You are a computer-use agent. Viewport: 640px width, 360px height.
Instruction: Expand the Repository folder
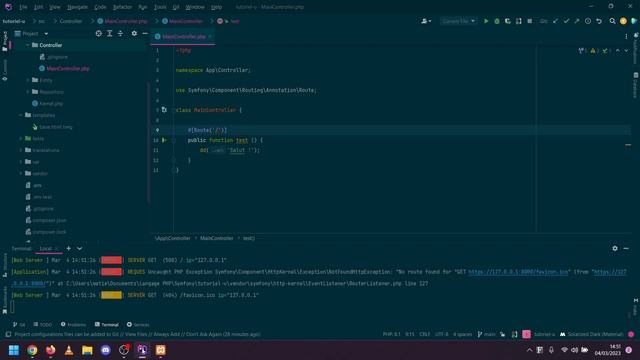(28, 92)
